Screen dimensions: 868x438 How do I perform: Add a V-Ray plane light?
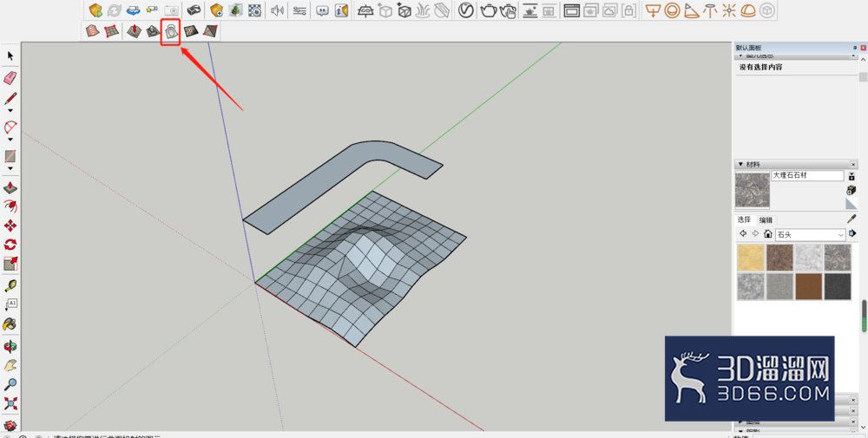(654, 10)
